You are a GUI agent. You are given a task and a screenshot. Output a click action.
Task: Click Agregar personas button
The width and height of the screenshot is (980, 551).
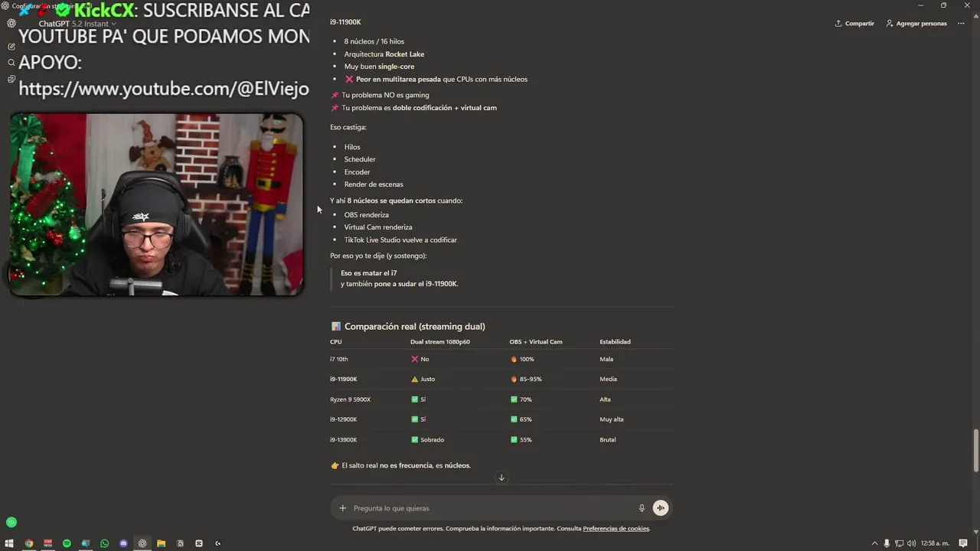[x=916, y=24]
